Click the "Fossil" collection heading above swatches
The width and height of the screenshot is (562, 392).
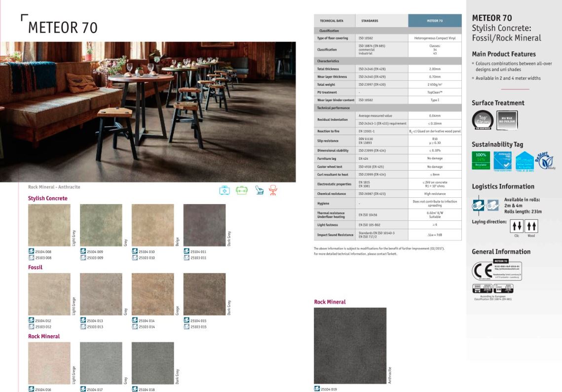(x=35, y=267)
